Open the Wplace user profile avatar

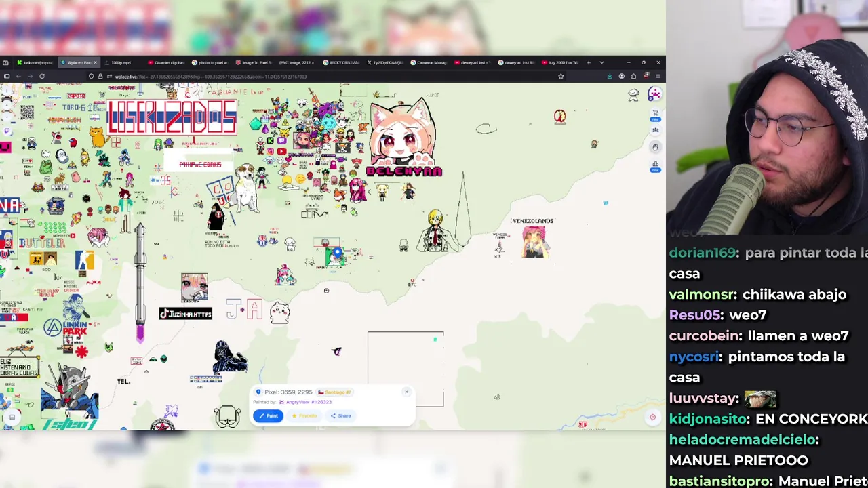tap(654, 94)
